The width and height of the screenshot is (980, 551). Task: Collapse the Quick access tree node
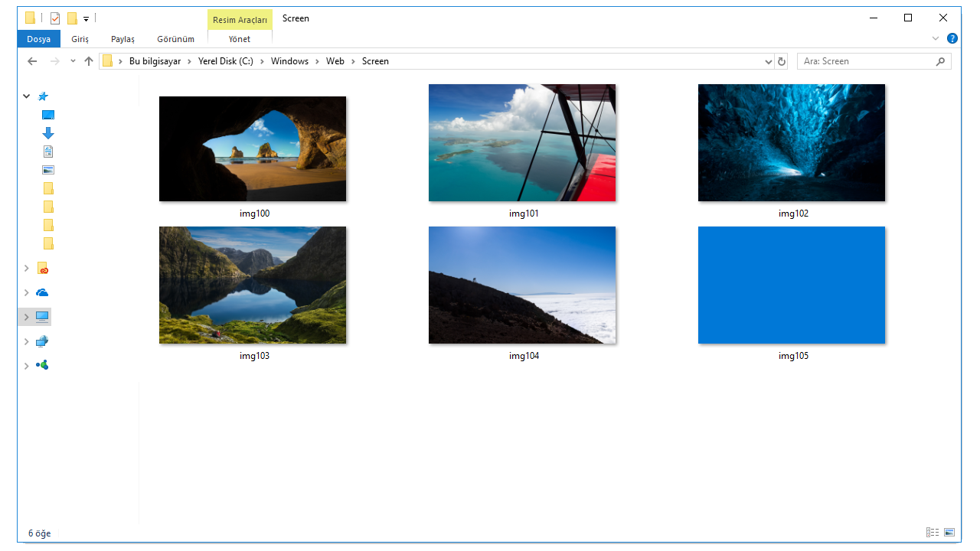tap(27, 96)
